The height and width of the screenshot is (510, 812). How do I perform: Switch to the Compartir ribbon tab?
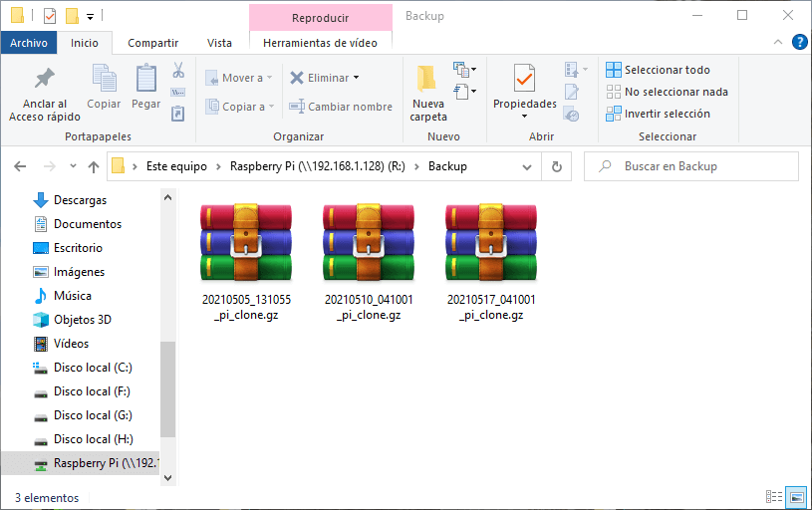coord(152,43)
